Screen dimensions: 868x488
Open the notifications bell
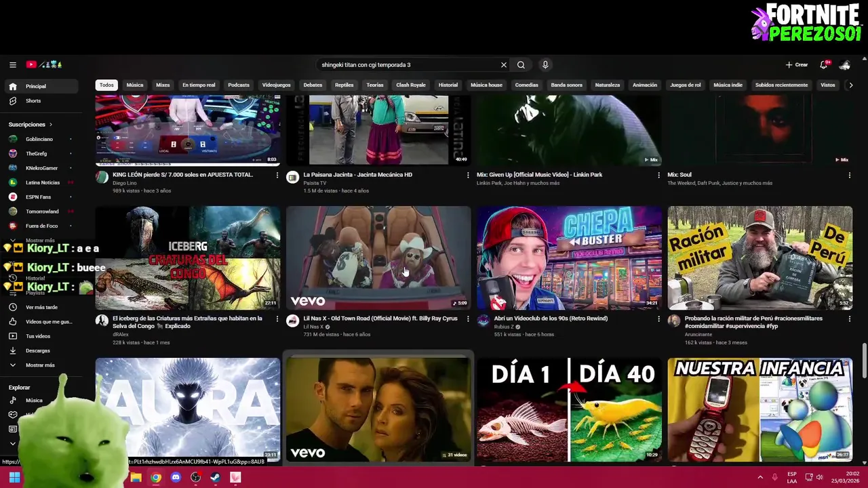pyautogui.click(x=824, y=65)
